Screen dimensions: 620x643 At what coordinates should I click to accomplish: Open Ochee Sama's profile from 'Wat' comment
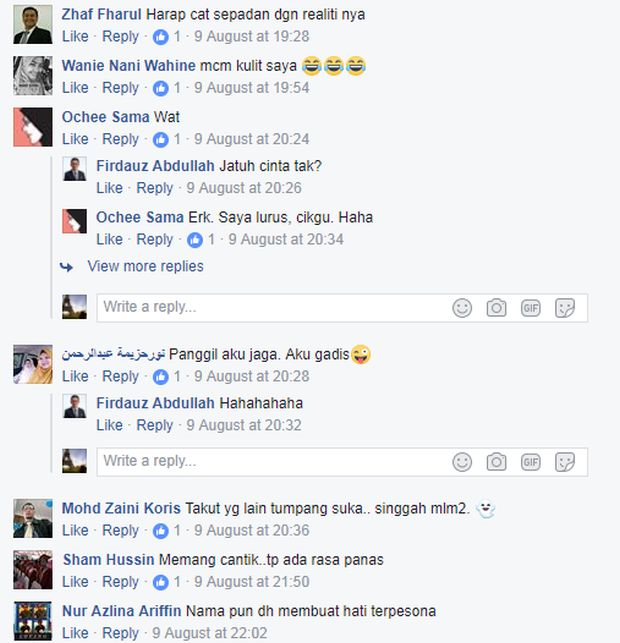coord(105,117)
